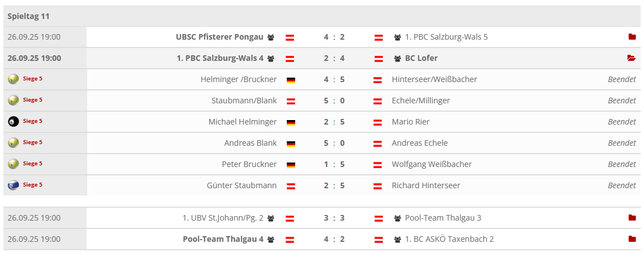Click the team icon before BC Lofer
Viewport: 644px width, 253px height.
pos(397,59)
